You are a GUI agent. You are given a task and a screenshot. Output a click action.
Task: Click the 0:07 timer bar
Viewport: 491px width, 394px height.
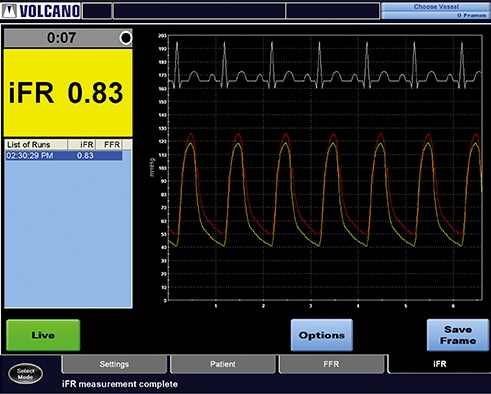(x=68, y=38)
